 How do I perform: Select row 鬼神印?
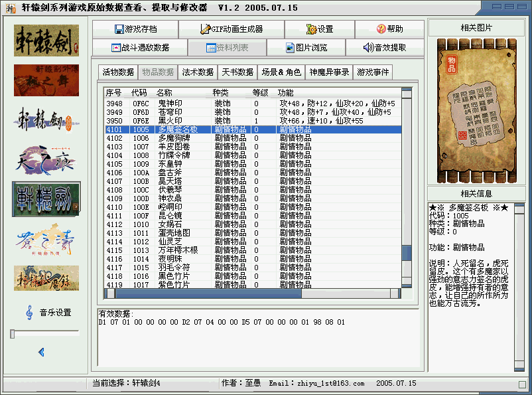coord(253,104)
